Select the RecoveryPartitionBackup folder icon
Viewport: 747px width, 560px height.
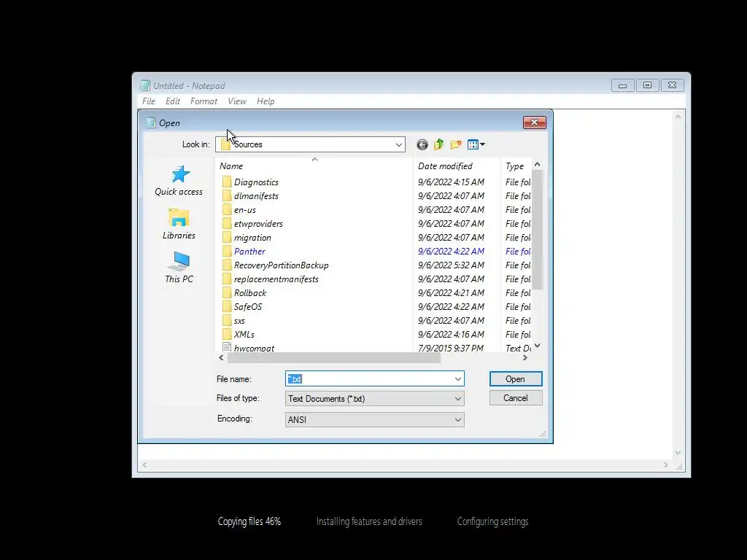227,265
